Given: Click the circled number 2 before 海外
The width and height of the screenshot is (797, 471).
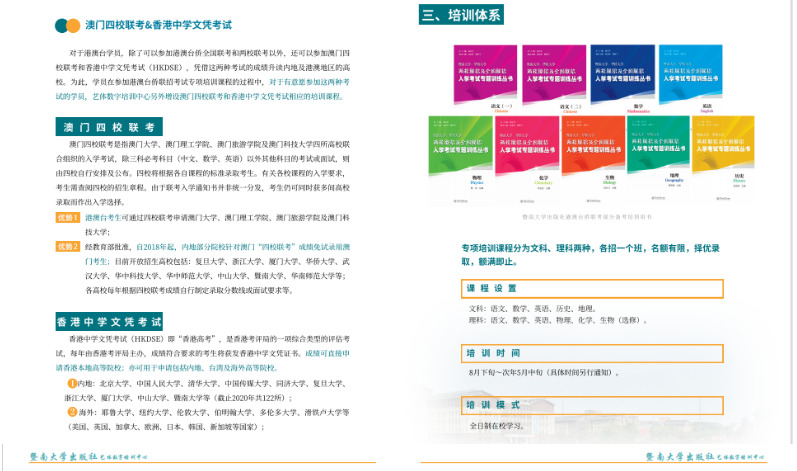Looking at the screenshot, I should pyautogui.click(x=72, y=412).
